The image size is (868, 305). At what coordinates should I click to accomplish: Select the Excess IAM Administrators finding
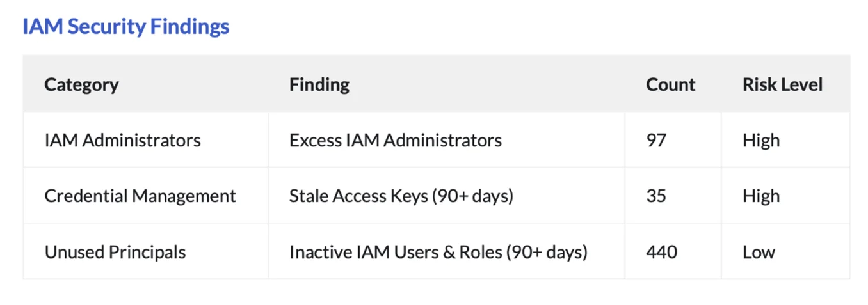click(x=395, y=140)
